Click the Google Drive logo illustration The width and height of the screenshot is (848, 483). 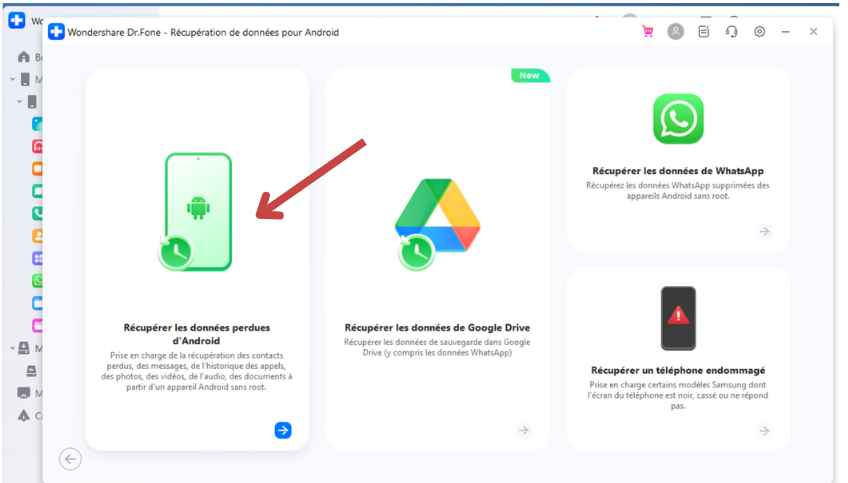coord(438,223)
